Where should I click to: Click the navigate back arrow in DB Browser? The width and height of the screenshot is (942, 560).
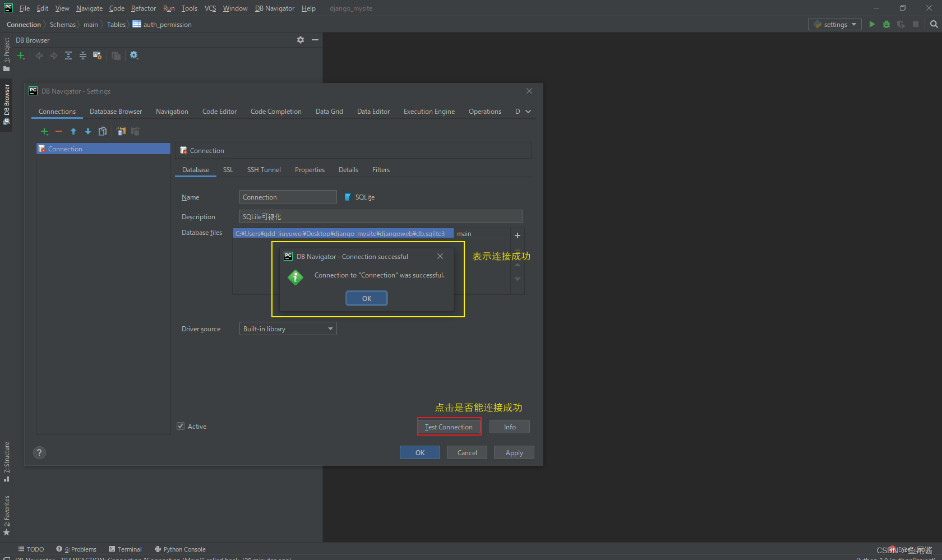click(39, 55)
